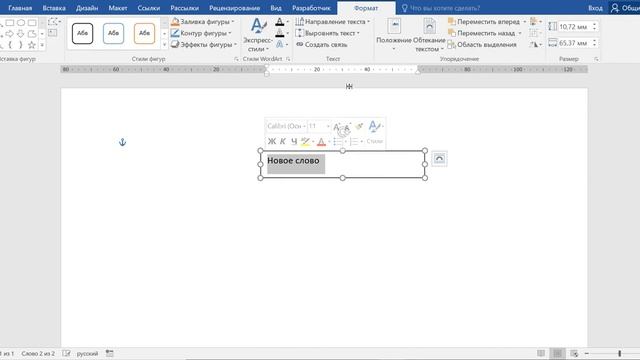The height and width of the screenshot is (360, 640).
Task: Click Draw Text Box icon in ribbon
Action: click(x=53, y=33)
